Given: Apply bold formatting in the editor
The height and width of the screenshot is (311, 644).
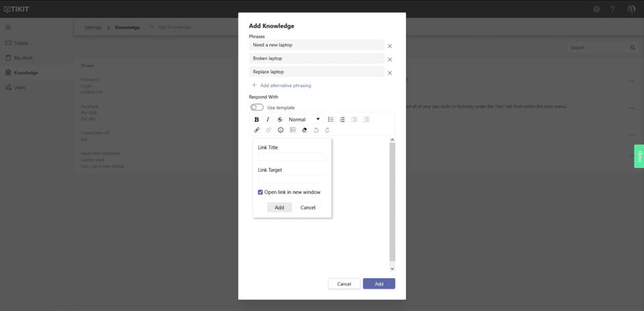Looking at the screenshot, I should pyautogui.click(x=257, y=120).
